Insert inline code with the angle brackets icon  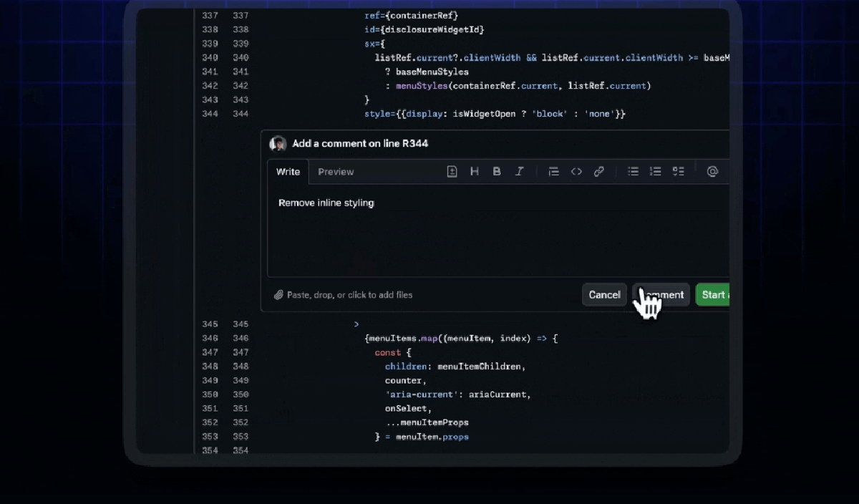coord(576,172)
